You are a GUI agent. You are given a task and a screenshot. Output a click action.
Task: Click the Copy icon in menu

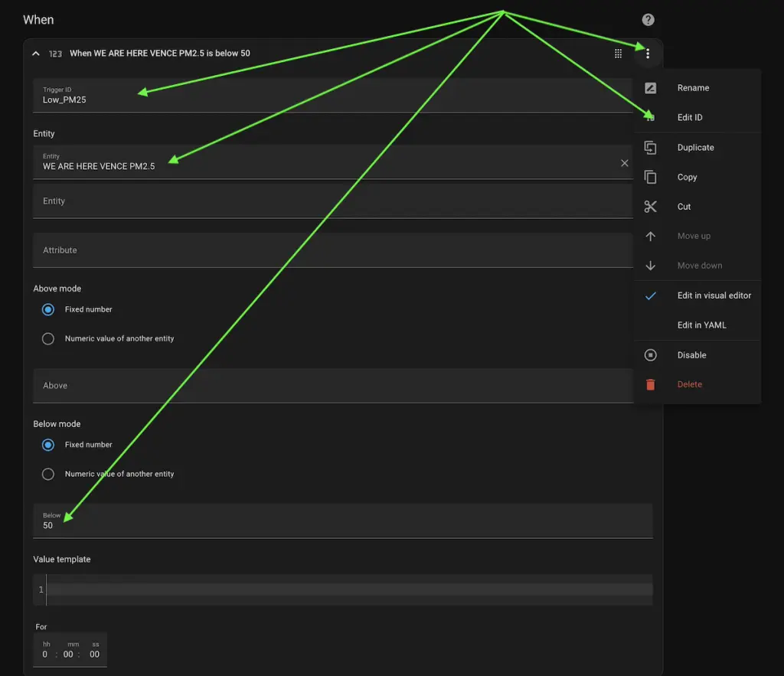point(650,177)
